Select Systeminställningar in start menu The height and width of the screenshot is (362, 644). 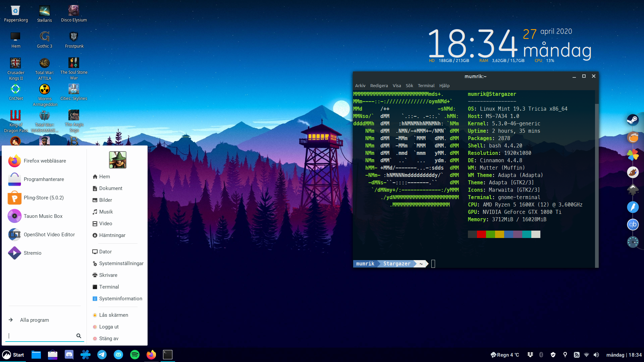point(121,263)
